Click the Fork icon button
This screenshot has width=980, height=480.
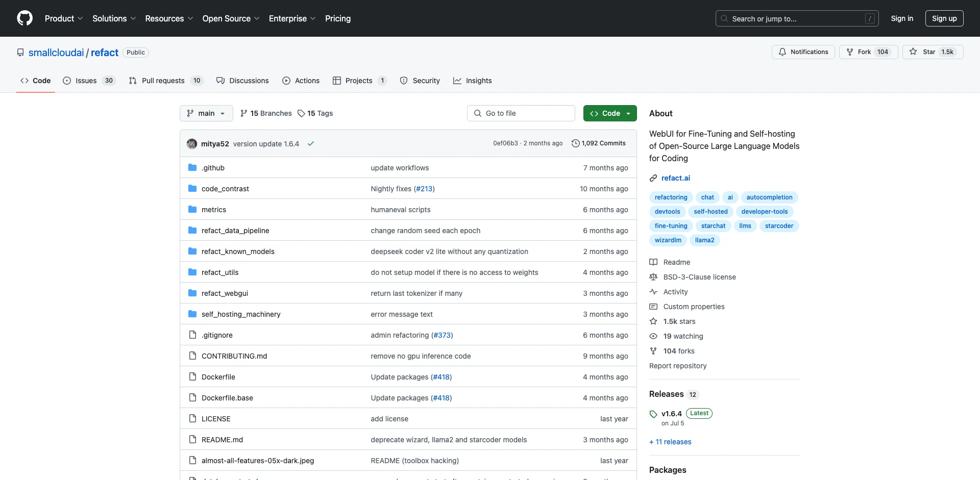pos(850,52)
